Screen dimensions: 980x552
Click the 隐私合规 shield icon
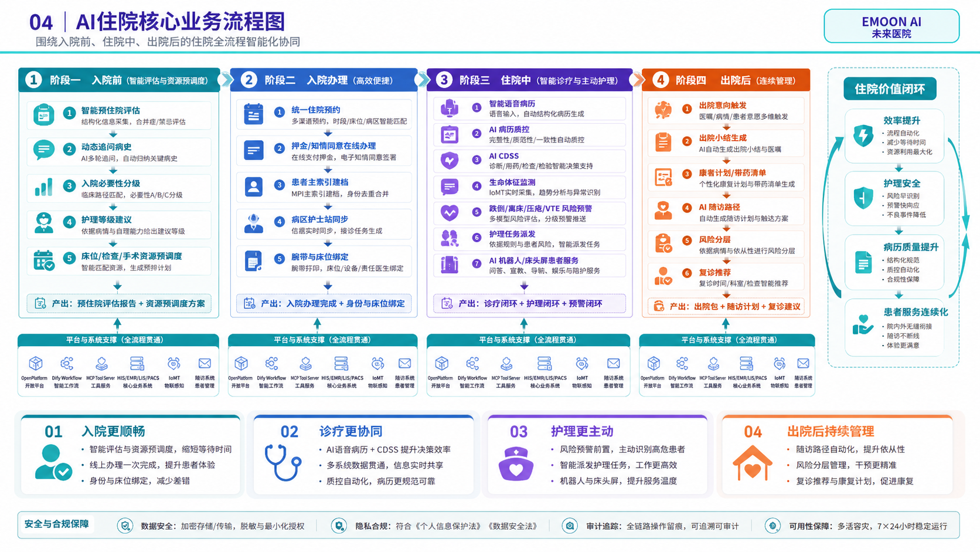coord(339,526)
